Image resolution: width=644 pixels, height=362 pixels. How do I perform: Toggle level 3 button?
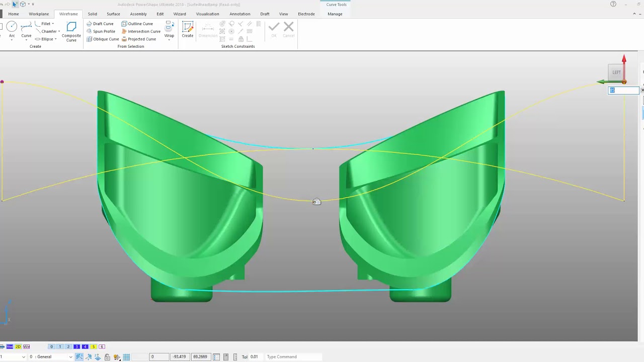[x=76, y=346]
